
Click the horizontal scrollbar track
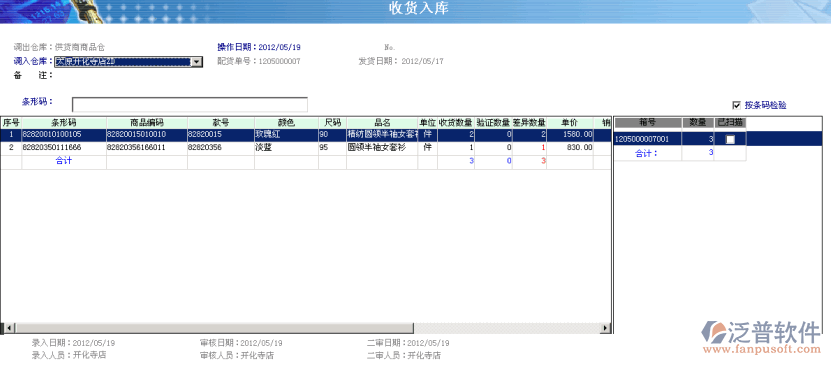point(305,328)
